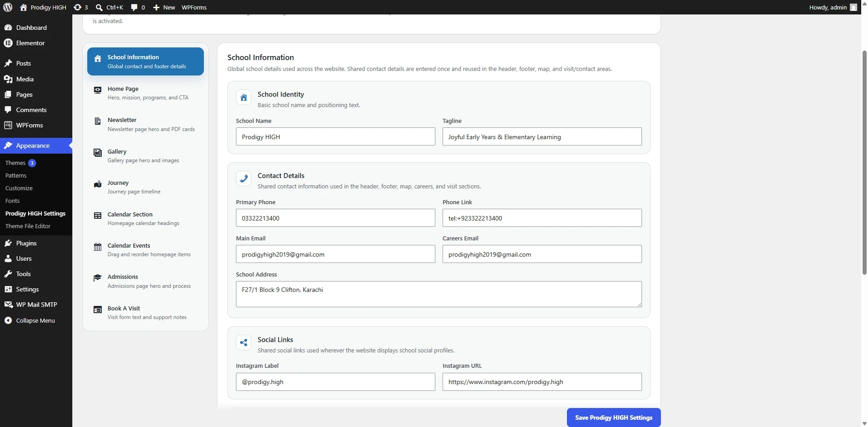Viewport: 868px width, 427px height.
Task: Edit the Phone Link field
Action: pyautogui.click(x=542, y=218)
